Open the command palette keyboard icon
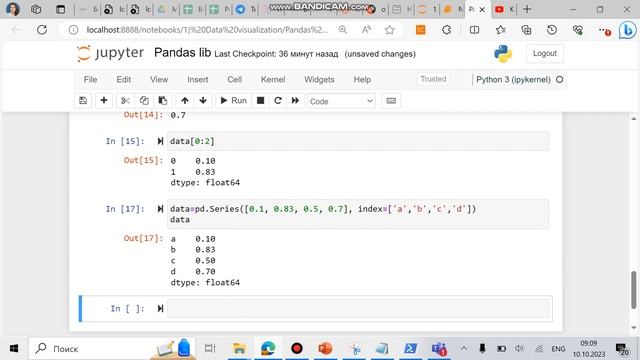Viewport: 640px width, 360px height. (x=391, y=101)
